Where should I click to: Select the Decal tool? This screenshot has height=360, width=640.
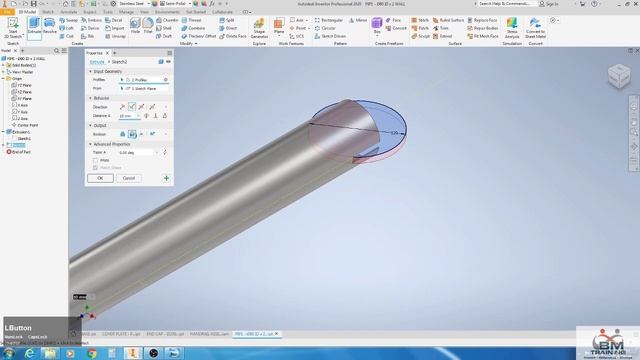click(113, 20)
